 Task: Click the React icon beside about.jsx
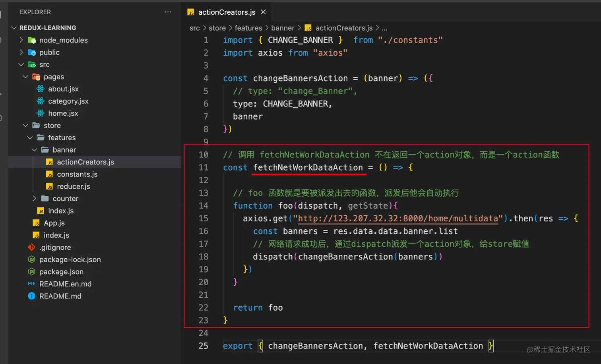coord(41,89)
